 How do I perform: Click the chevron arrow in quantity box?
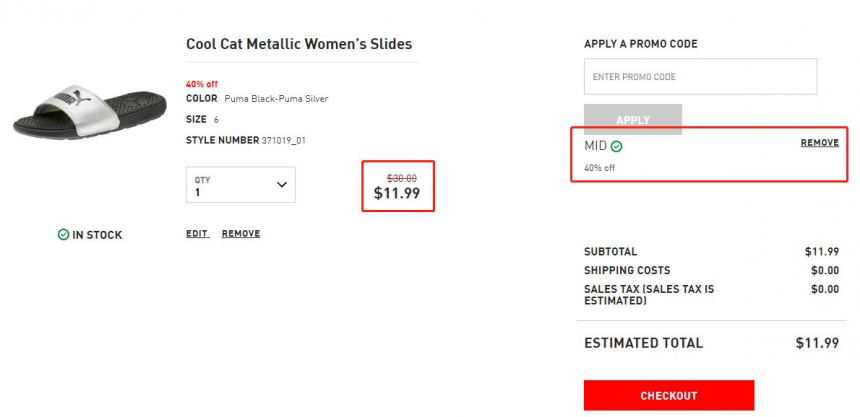281,185
